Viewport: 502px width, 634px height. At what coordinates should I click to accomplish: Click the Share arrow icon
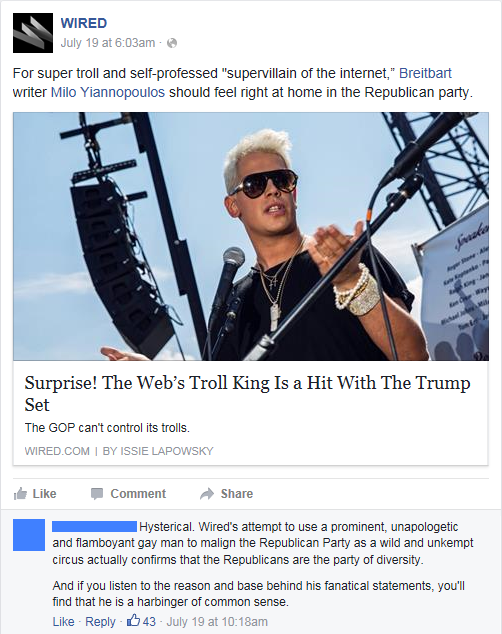[x=207, y=494]
